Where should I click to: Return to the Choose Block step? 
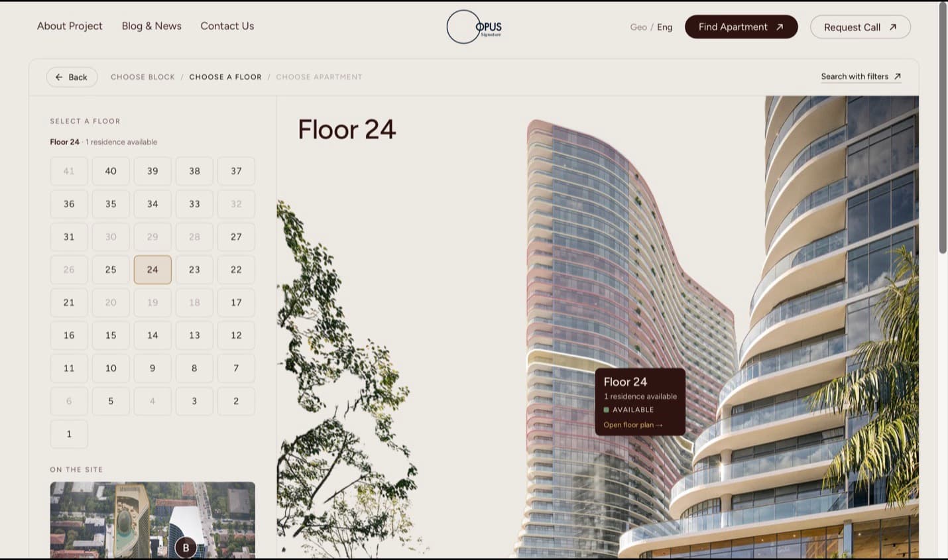[x=143, y=77]
